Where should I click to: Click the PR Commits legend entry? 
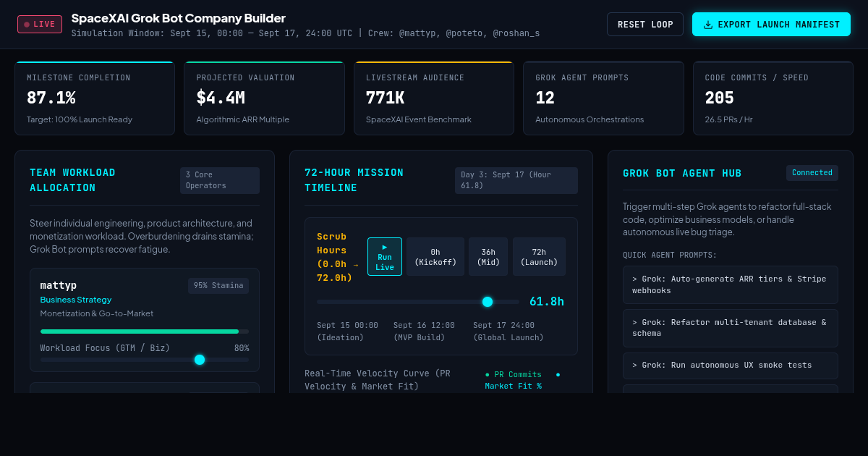(x=513, y=374)
